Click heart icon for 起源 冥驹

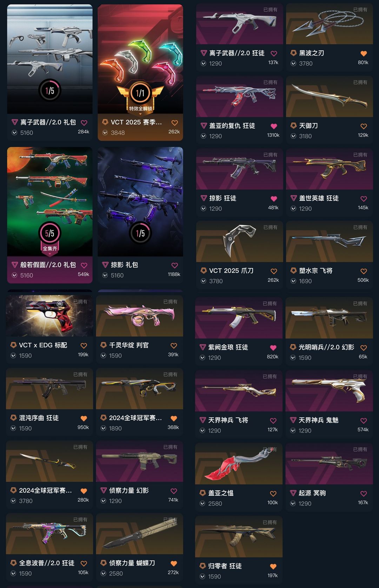click(364, 494)
